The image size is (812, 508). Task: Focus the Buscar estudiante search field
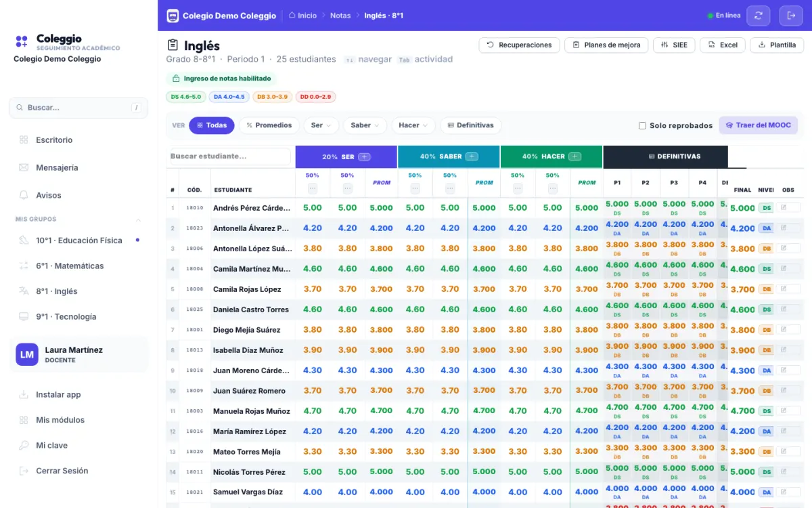click(x=230, y=156)
